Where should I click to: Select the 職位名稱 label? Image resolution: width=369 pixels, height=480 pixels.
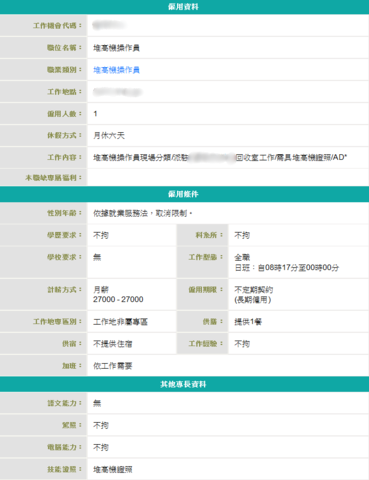[64, 48]
